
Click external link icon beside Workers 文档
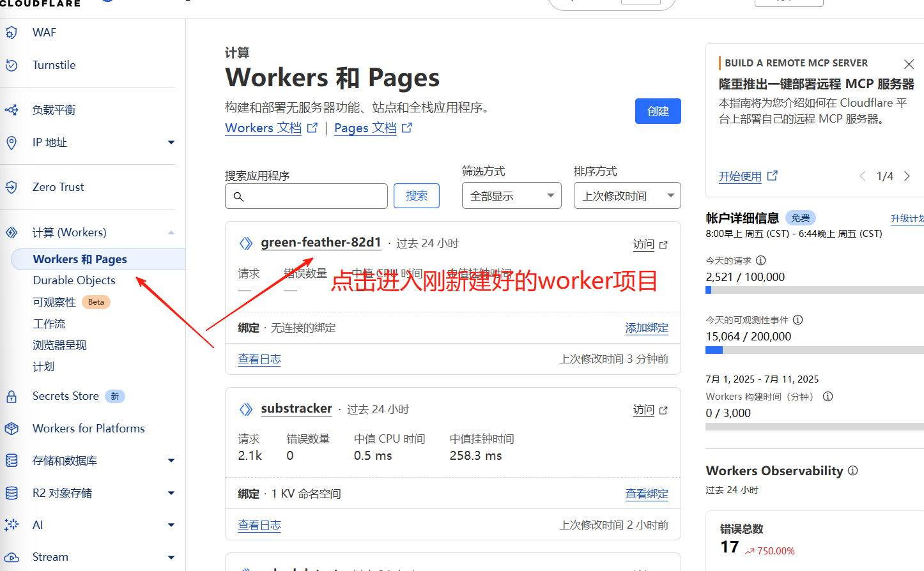(x=312, y=128)
